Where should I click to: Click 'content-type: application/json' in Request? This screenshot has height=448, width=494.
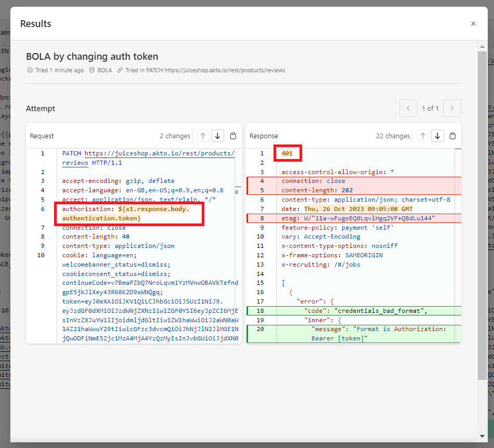[118, 246]
